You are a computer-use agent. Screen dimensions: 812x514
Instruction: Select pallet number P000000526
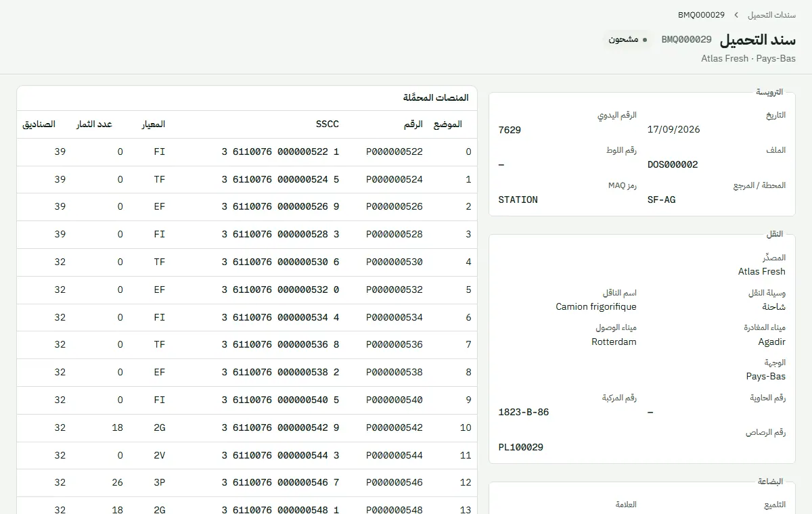(394, 207)
